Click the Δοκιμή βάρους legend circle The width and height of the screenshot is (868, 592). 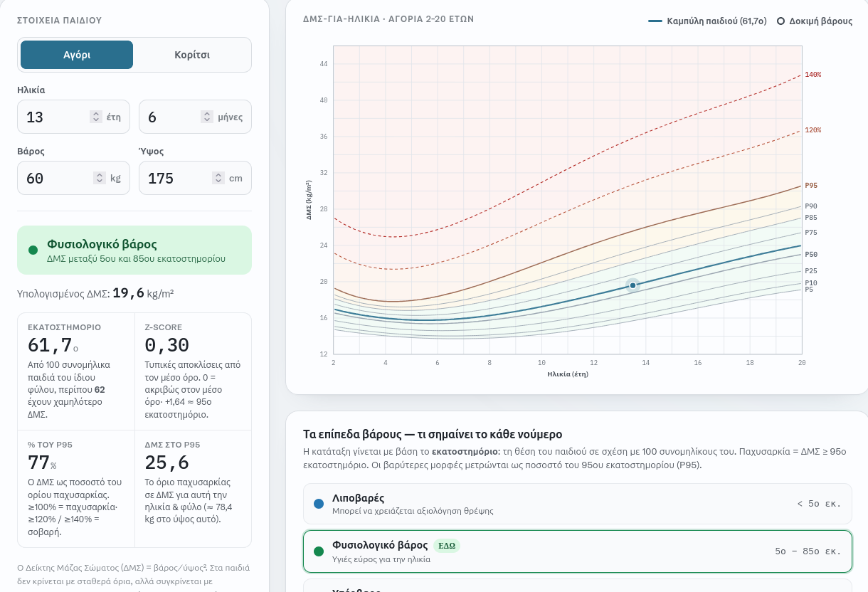(780, 21)
